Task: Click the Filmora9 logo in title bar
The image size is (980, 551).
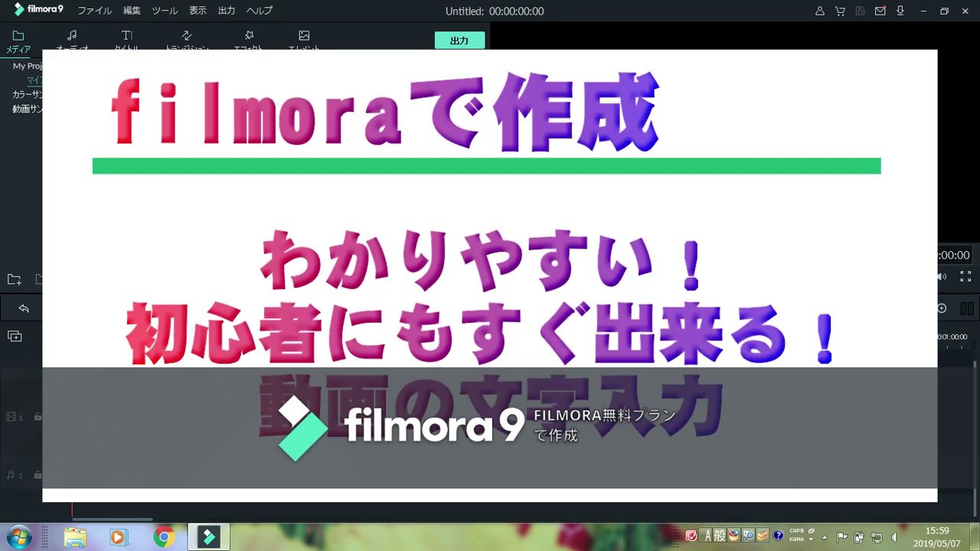Action: (x=38, y=10)
